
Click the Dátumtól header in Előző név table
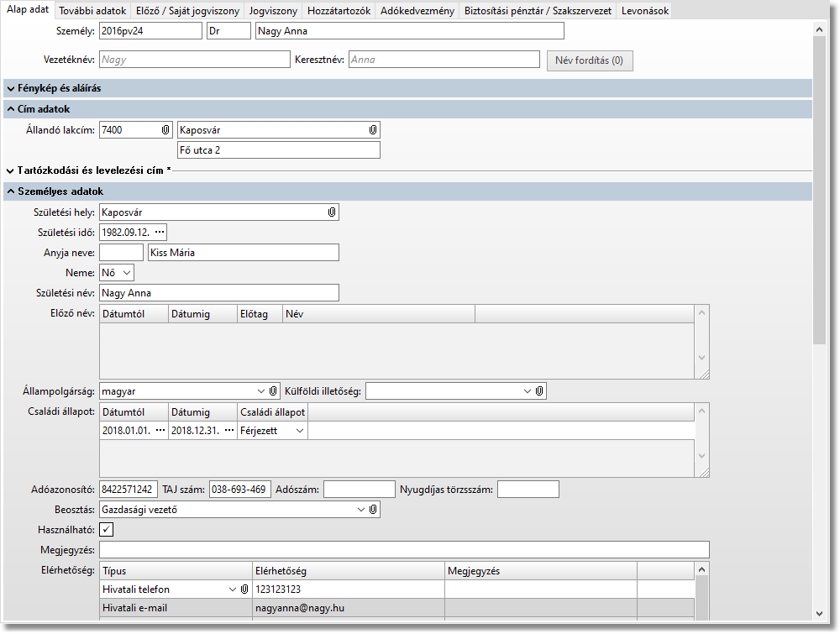(x=134, y=314)
